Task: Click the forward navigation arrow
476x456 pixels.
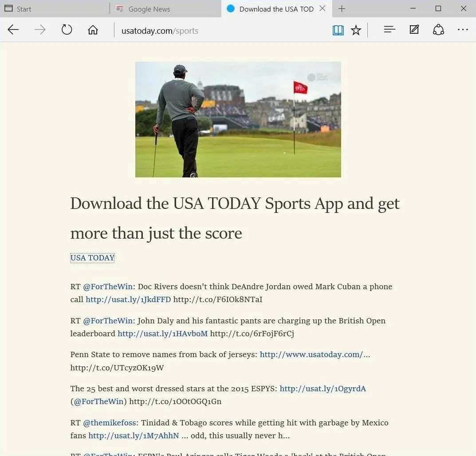Action: [x=40, y=30]
